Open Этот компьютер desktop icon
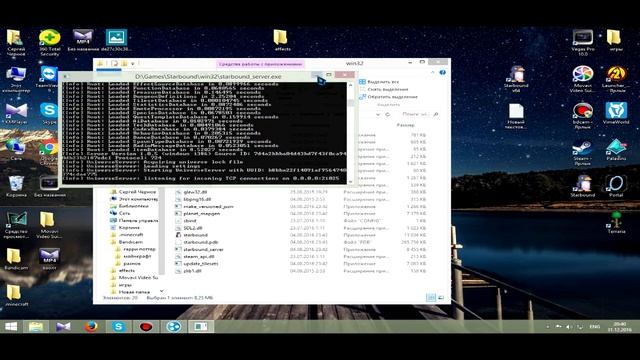The height and width of the screenshot is (360, 640). coord(16,79)
